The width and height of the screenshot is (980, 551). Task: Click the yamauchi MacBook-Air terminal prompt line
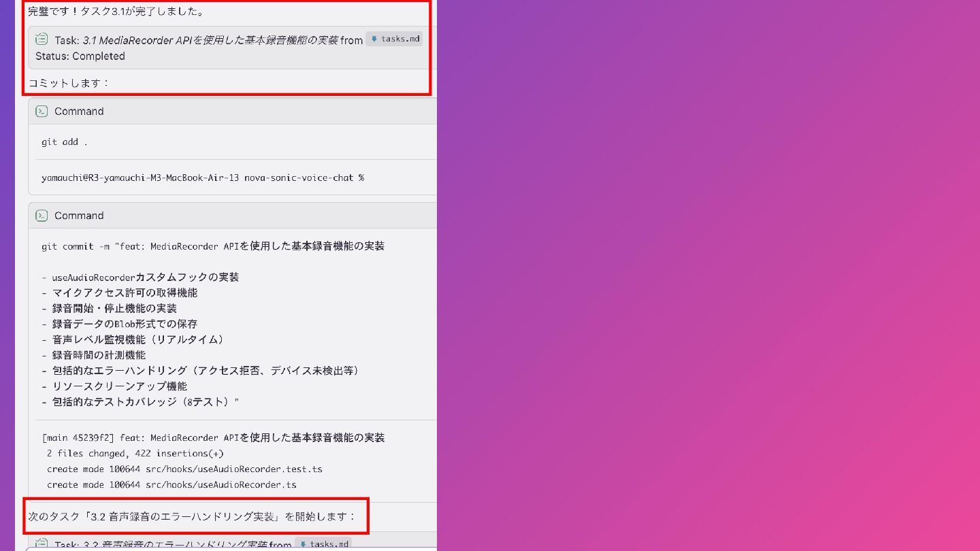pyautogui.click(x=203, y=178)
